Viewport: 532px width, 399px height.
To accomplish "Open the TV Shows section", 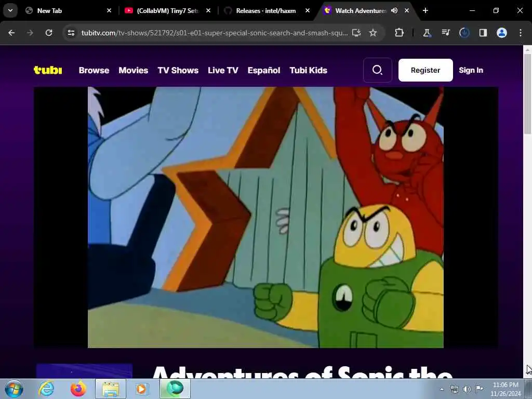I will [178, 70].
